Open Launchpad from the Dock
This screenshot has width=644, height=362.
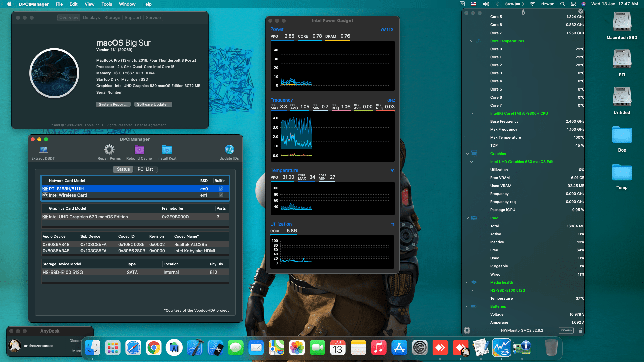[113, 348]
